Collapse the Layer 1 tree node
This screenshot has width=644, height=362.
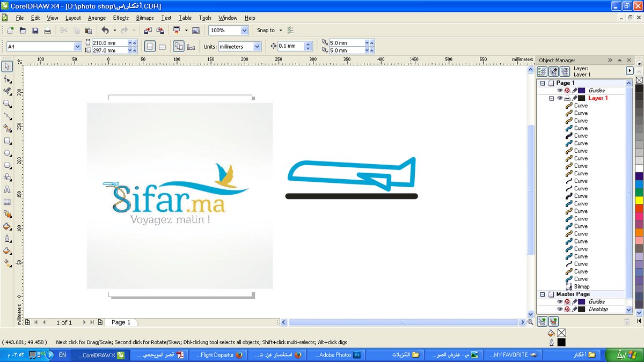pos(551,98)
